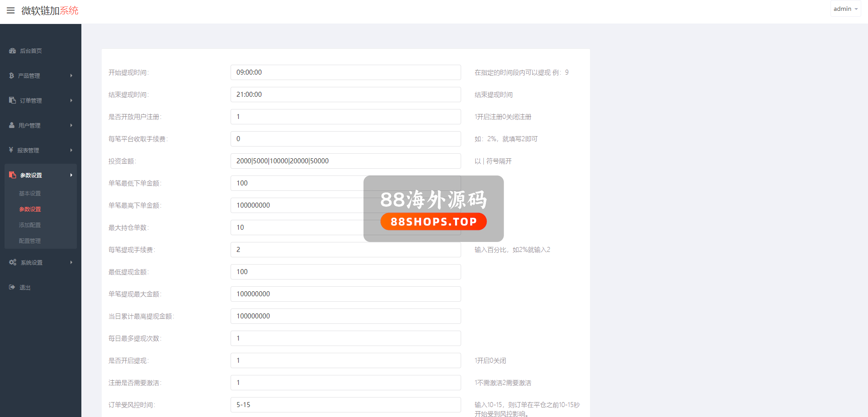Screen dimensions: 868x417
Task: Click the user icon beside 用户管理
Action: pos(12,125)
